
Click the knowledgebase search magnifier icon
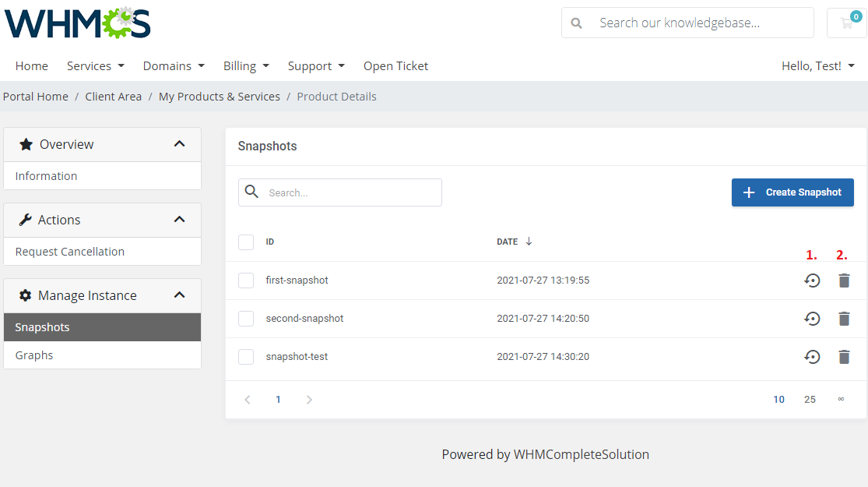coord(576,23)
